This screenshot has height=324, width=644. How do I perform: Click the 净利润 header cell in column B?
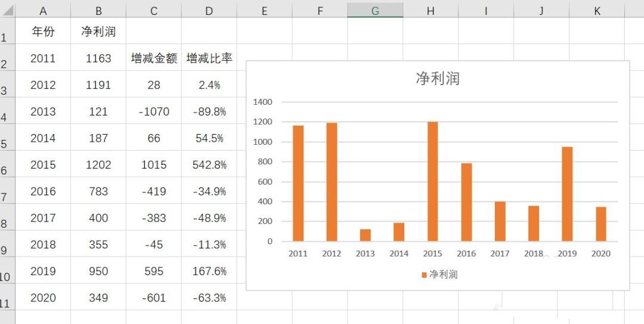coord(98,32)
